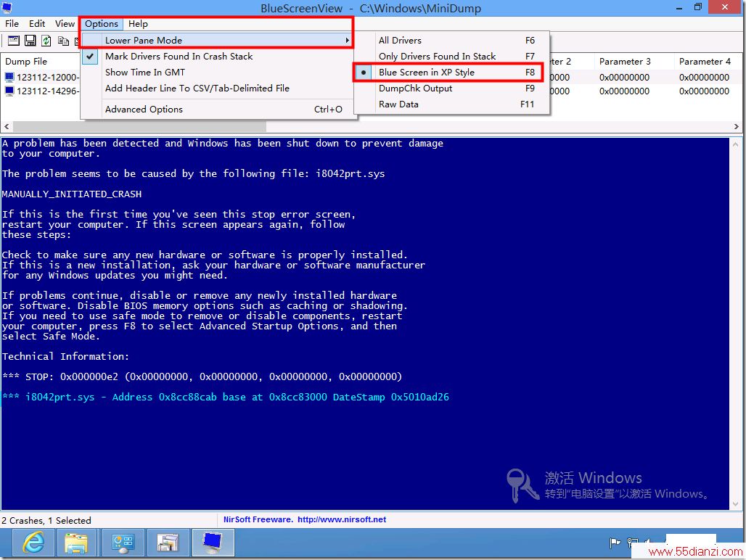Viewport: 746px width, 560px height.
Task: Select the 123112-14296 dump file row
Action: 48,91
